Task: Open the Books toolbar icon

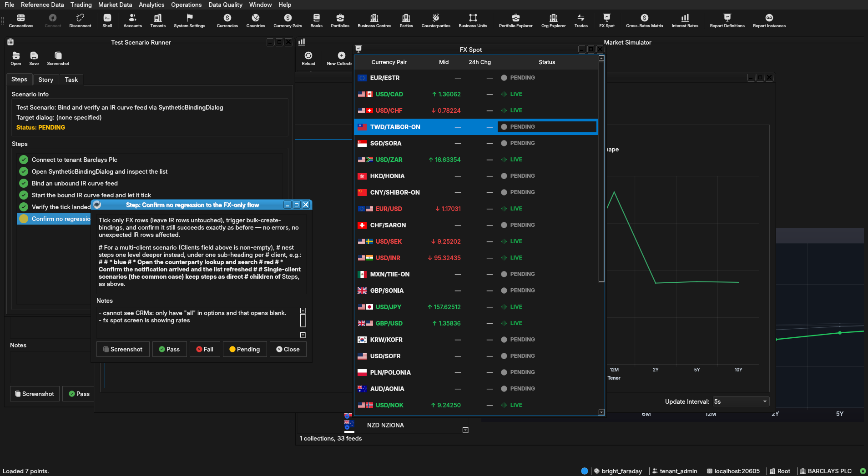Action: [x=316, y=21]
